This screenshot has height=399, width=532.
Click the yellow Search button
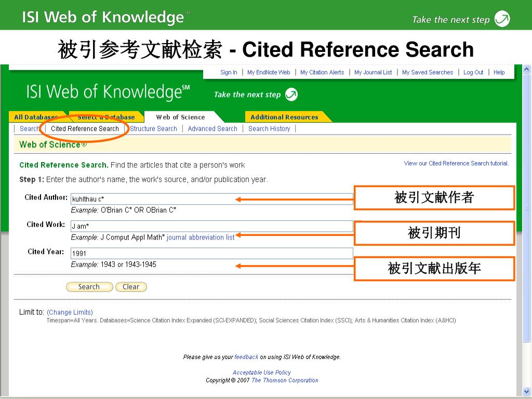tap(89, 287)
